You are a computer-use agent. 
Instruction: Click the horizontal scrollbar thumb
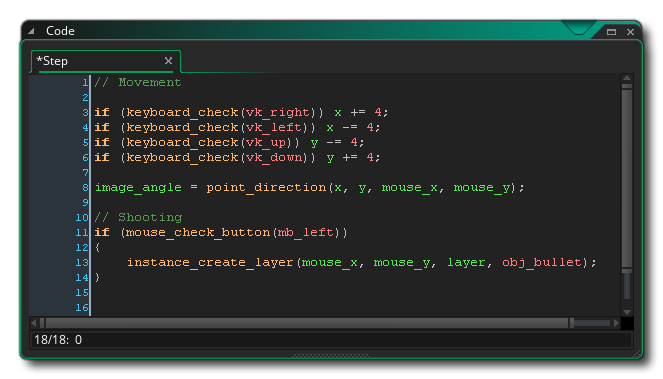point(307,323)
